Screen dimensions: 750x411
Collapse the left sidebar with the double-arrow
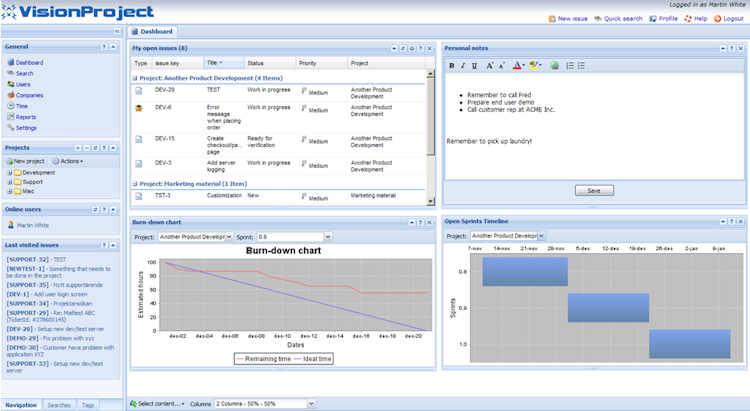[x=117, y=31]
